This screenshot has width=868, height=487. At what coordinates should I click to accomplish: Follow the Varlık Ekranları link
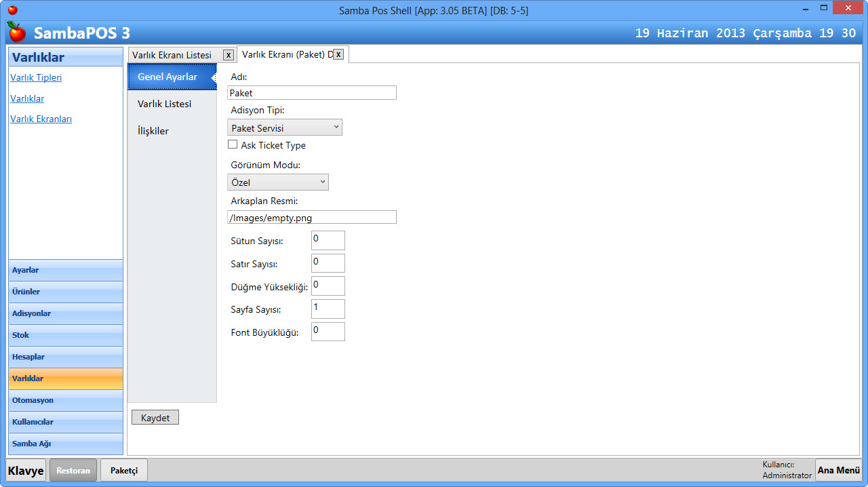pyautogui.click(x=41, y=119)
